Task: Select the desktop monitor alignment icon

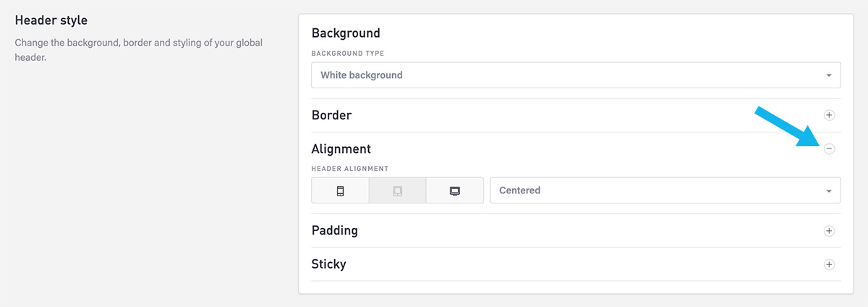Action: (455, 190)
